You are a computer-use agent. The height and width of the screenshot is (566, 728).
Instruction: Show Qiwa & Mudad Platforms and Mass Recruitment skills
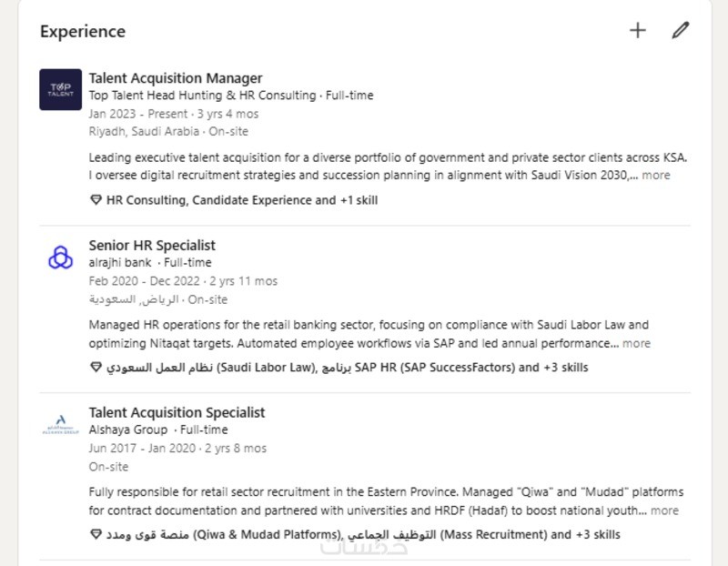pos(363,534)
